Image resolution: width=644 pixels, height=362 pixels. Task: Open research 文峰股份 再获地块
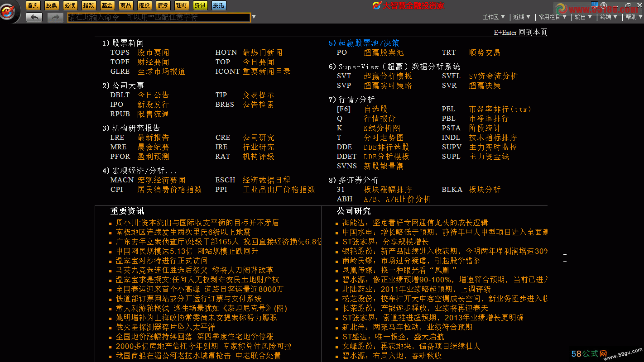pyautogui.click(x=411, y=346)
